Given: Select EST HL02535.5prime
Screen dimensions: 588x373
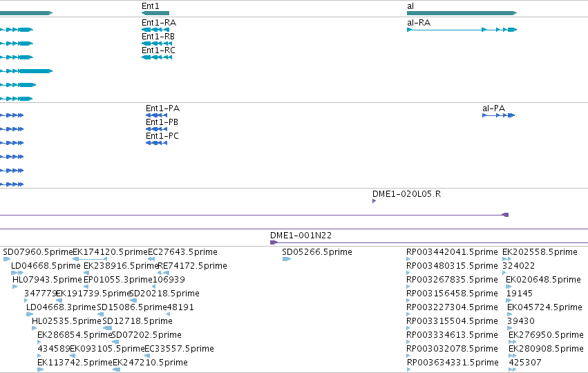Looking at the screenshot, I should click(x=66, y=321).
